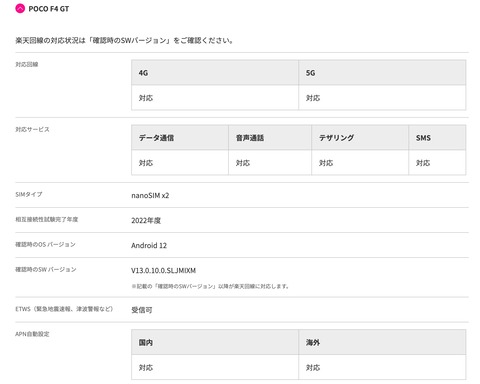Viewport: 480px width, 384px height.
Task: Click the 海外 header cell
Action: pos(382,342)
